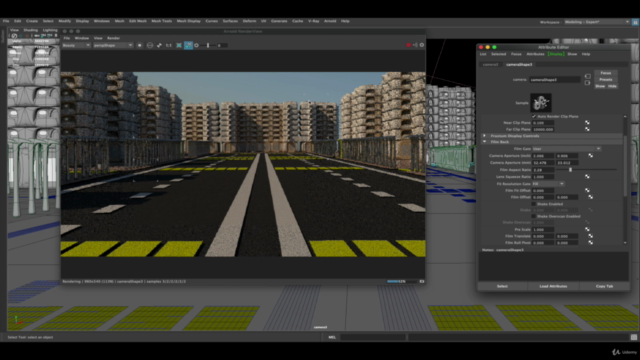This screenshot has width=640, height=360.
Task: Click the Copy Tab button
Action: [604, 286]
